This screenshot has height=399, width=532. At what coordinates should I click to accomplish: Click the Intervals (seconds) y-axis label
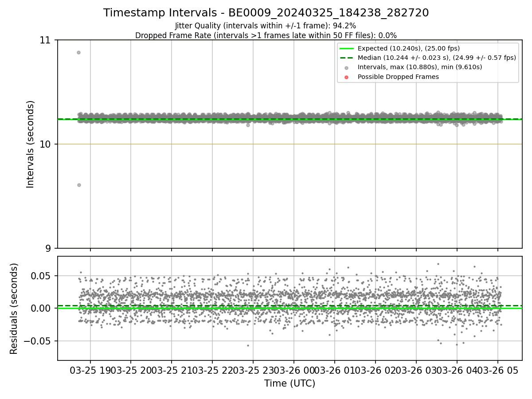click(30, 144)
